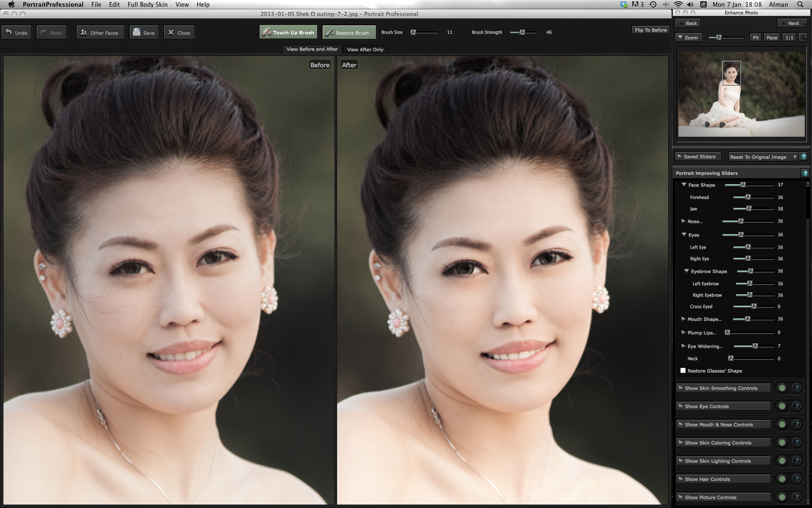Screen dimensions: 812x508
Task: Collapse the Face Shape section
Action: (x=684, y=185)
